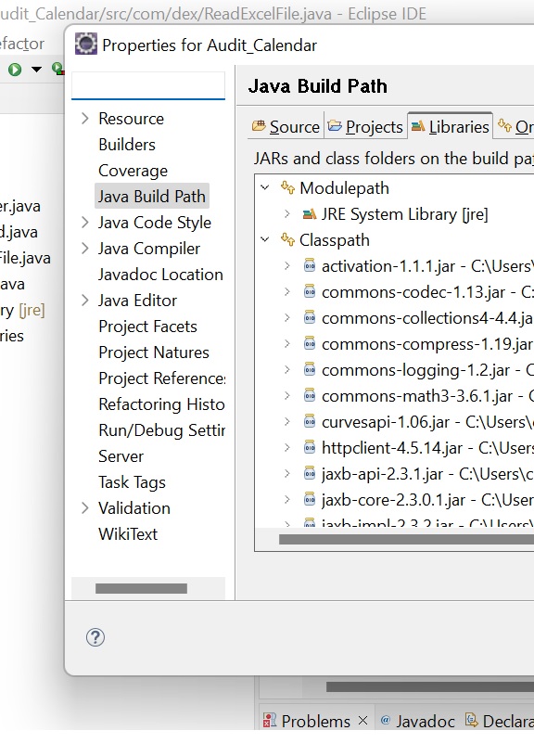Select Java Build Path in properties list

pos(152,196)
